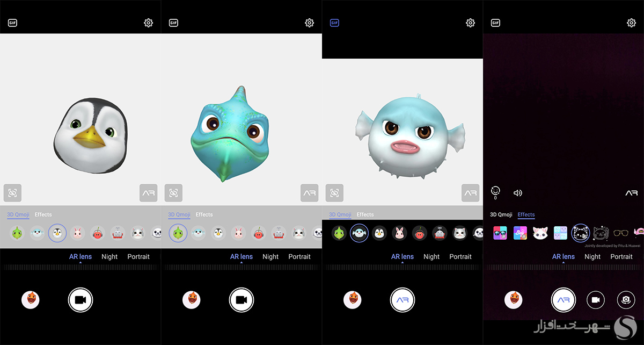The height and width of the screenshot is (345, 644).
Task: Open 3D Qmoji tab on the dark Effects screen
Action: tap(501, 214)
